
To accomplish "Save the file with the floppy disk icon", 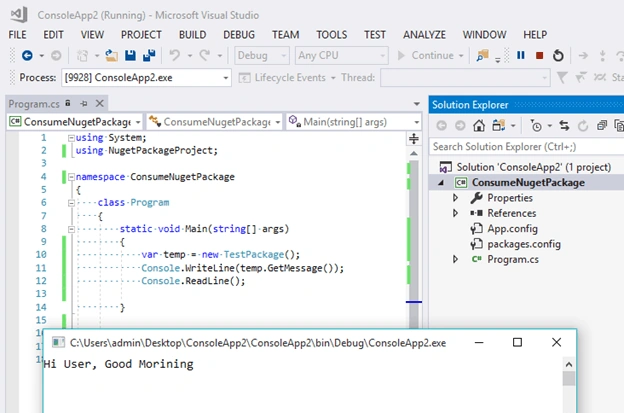I will pos(130,55).
